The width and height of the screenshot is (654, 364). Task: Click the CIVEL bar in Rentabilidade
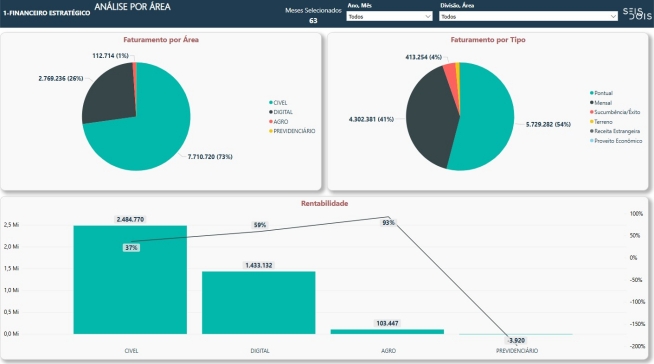130,279
